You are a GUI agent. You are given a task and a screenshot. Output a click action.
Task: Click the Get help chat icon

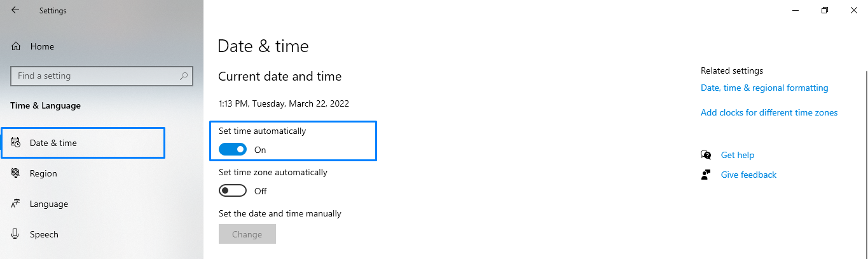[x=706, y=155]
